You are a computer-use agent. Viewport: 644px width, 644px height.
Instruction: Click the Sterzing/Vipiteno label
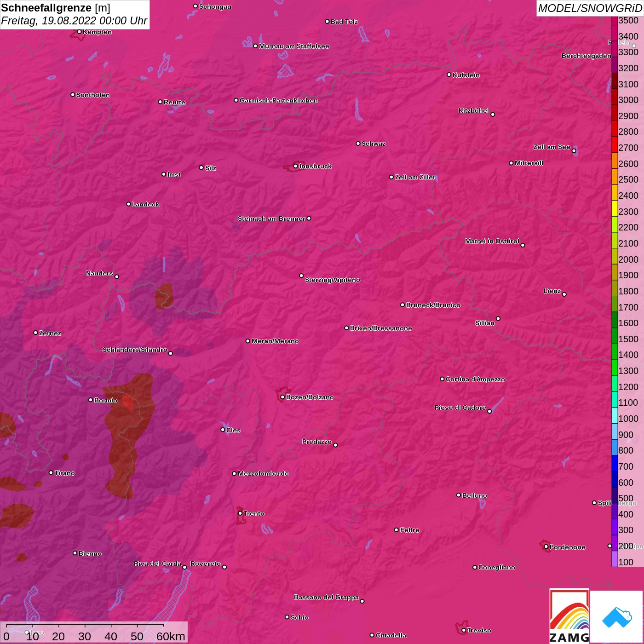333,280
